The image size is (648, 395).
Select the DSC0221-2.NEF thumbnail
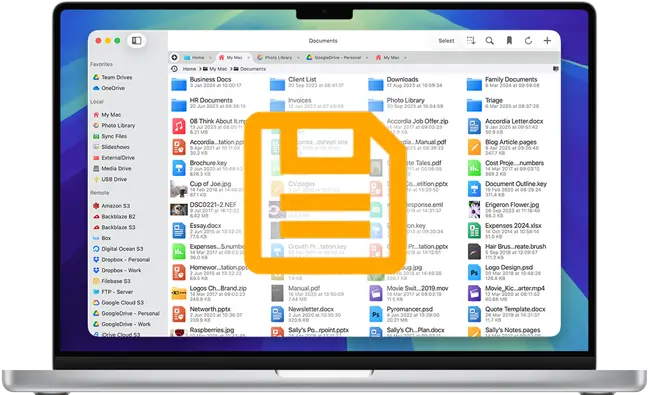pyautogui.click(x=179, y=209)
